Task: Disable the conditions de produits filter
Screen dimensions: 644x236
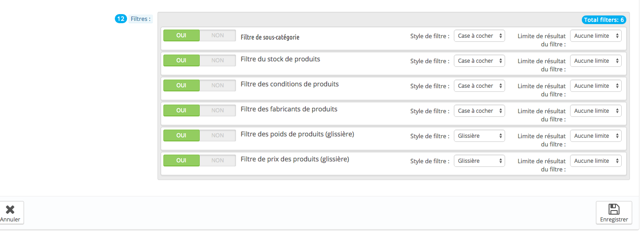Action: coord(217,85)
